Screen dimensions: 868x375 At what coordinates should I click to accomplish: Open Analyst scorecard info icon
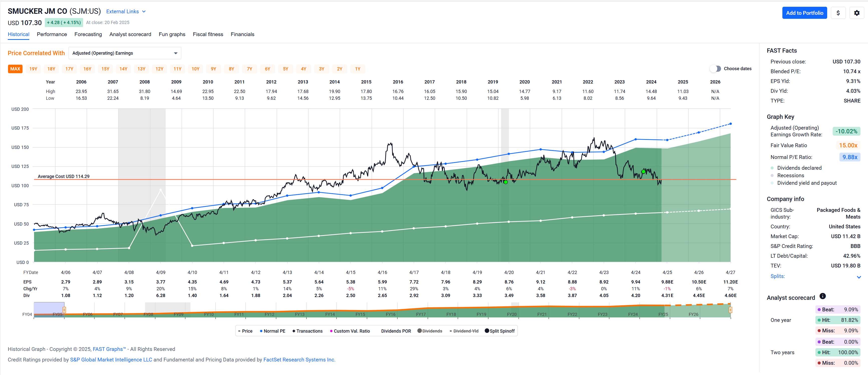822,296
